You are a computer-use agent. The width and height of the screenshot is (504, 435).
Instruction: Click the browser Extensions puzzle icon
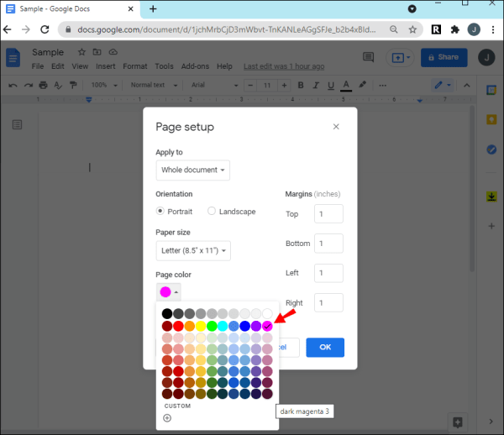[454, 30]
